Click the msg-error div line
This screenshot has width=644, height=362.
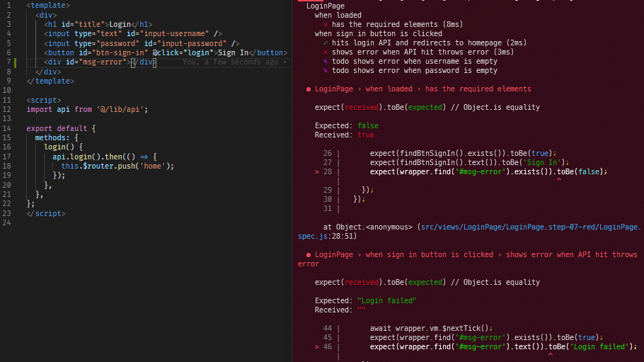100,62
